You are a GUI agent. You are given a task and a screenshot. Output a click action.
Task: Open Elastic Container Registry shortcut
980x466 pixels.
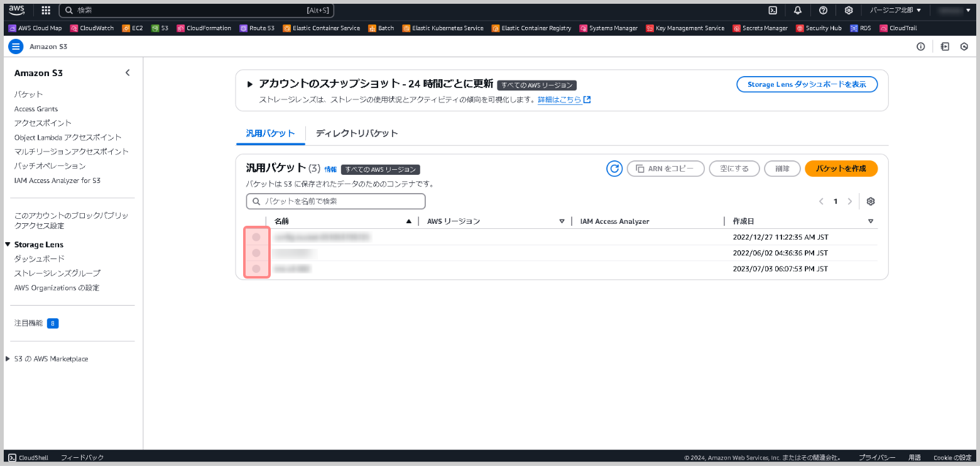tap(531, 28)
